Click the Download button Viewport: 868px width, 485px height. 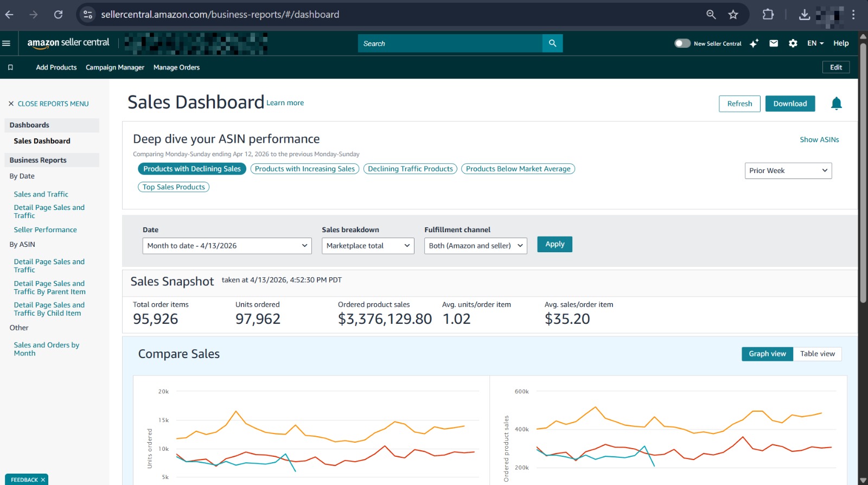tap(790, 104)
